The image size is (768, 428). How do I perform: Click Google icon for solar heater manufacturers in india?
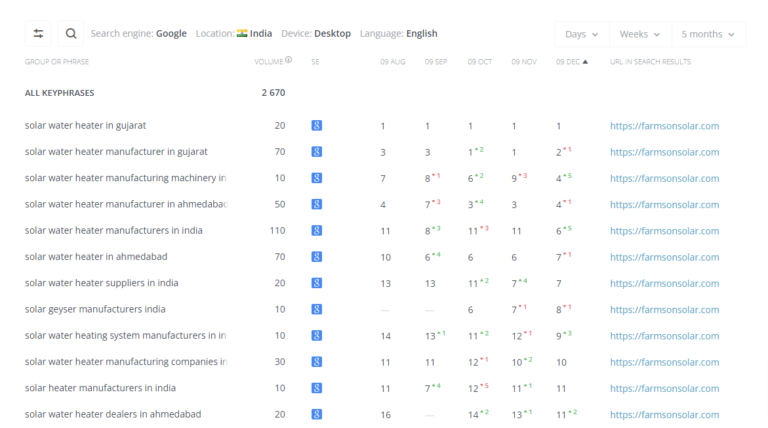point(316,388)
